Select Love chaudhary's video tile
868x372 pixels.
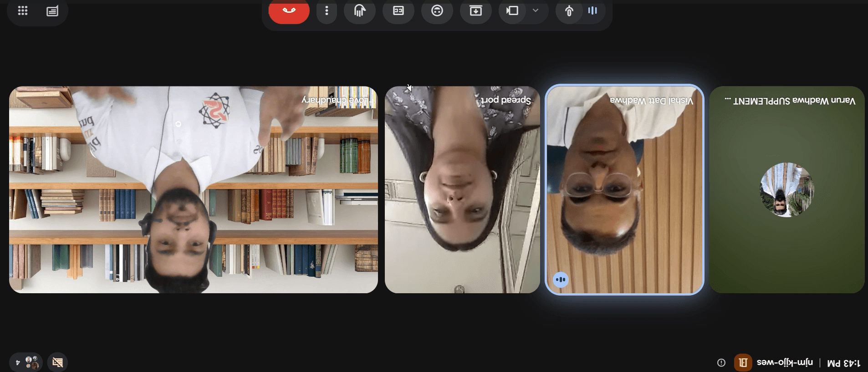[x=194, y=189]
